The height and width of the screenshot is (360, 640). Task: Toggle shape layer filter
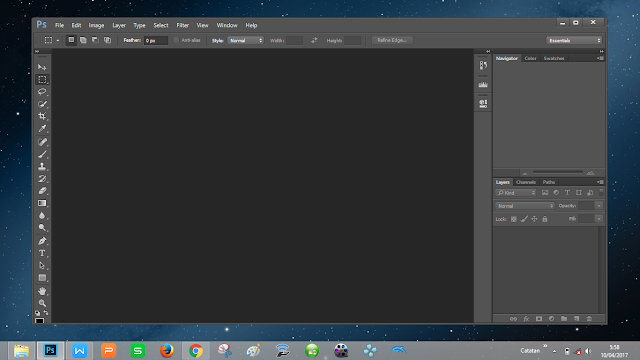pos(579,193)
